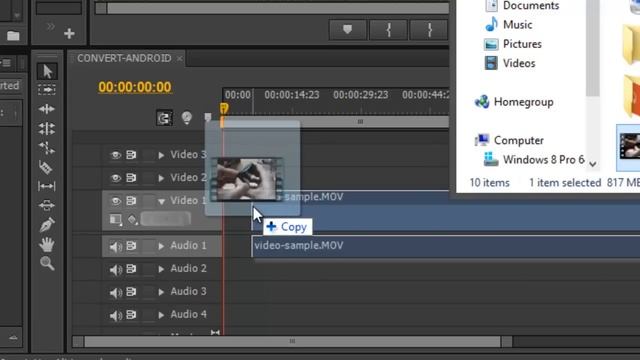Click the yellow playhead marker
Screen dimensions: 640x360
tap(224, 108)
